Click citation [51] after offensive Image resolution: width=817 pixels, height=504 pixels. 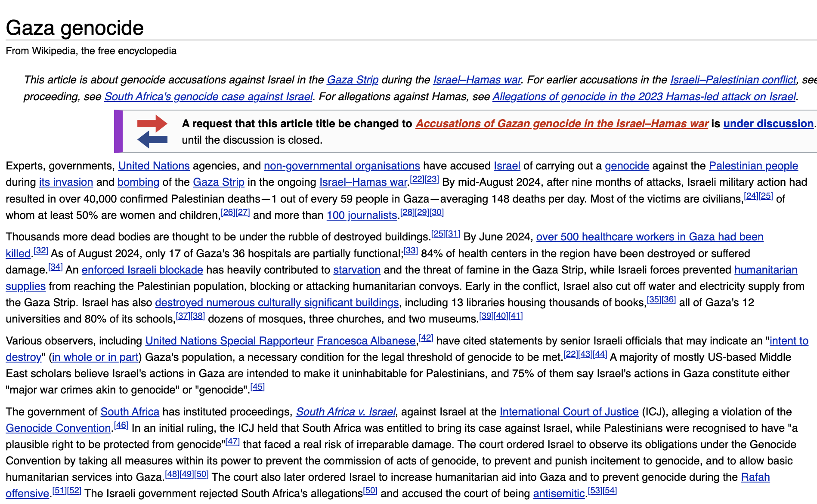click(59, 491)
